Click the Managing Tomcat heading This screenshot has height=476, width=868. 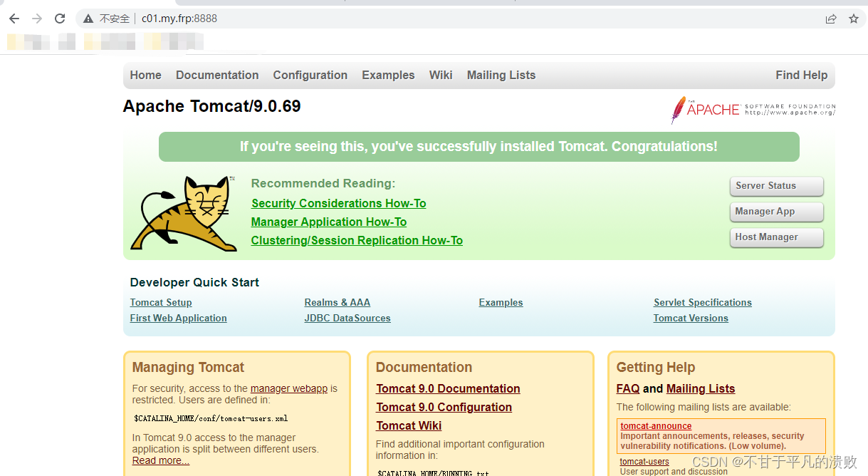pyautogui.click(x=188, y=367)
